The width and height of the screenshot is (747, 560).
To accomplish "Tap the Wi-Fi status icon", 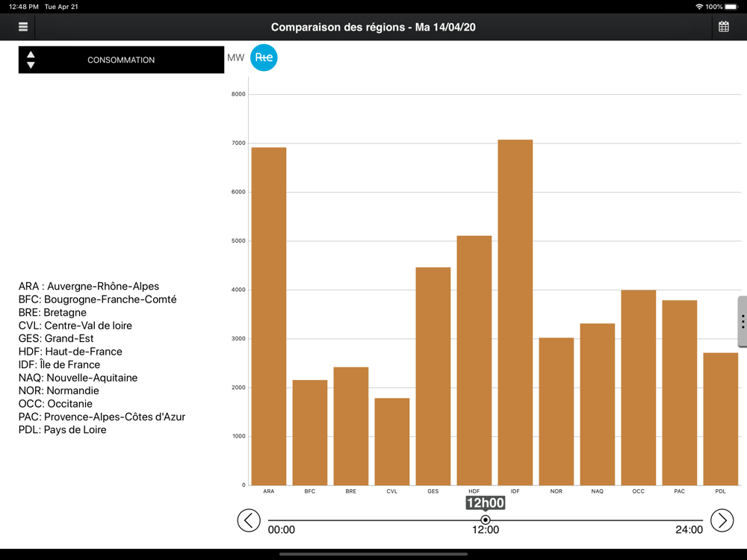I will [699, 7].
